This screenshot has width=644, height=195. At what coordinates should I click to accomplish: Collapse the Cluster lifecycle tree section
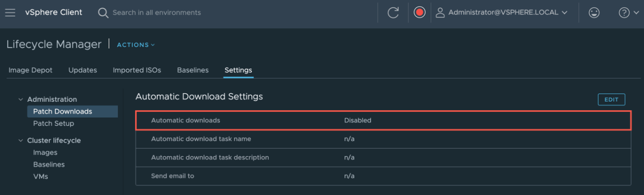21,141
